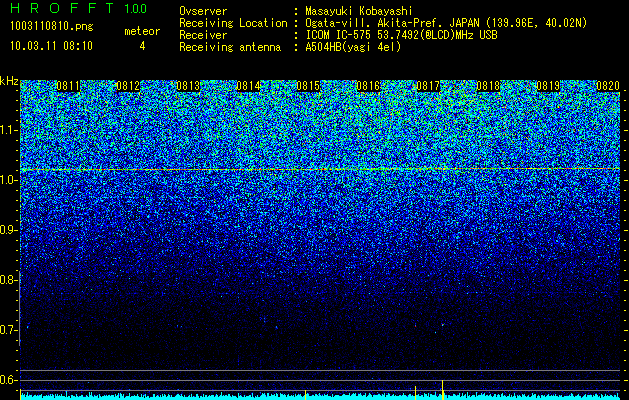Select the Ogata-vill. Akita-Pref. JAPAN location text
The height and width of the screenshot is (400, 629).
coord(446,23)
